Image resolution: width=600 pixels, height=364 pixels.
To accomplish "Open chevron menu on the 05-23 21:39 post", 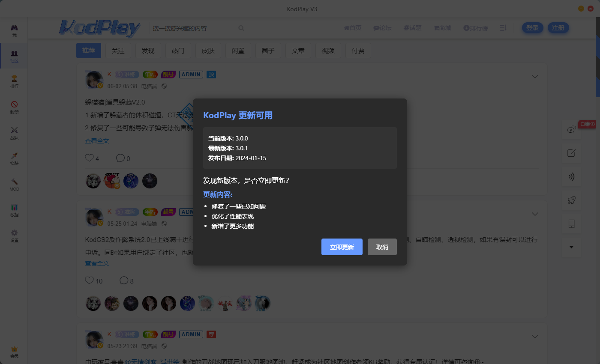I will point(535,337).
